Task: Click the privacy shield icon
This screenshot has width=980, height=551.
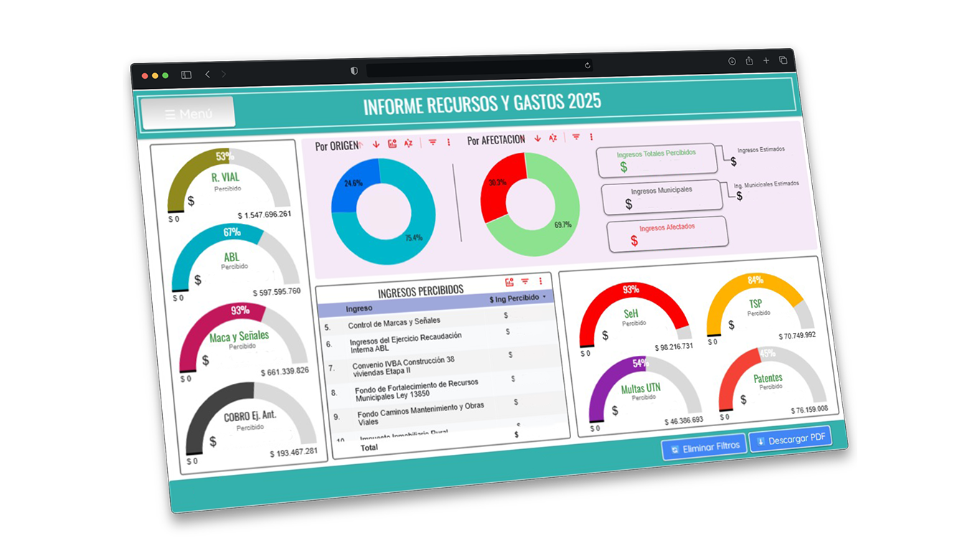Action: [354, 70]
